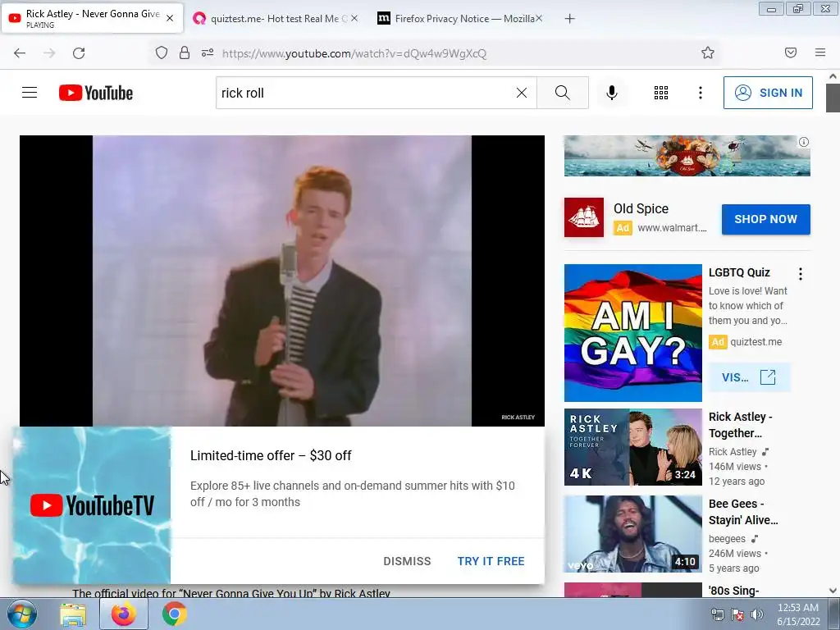Open the Firefox application menu
The height and width of the screenshot is (630, 840).
pyautogui.click(x=820, y=52)
